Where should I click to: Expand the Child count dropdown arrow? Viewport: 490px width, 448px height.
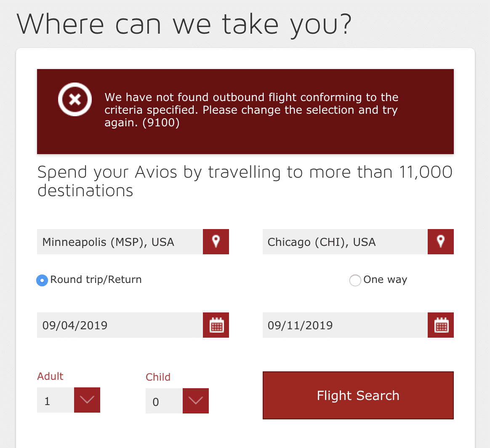(x=196, y=401)
